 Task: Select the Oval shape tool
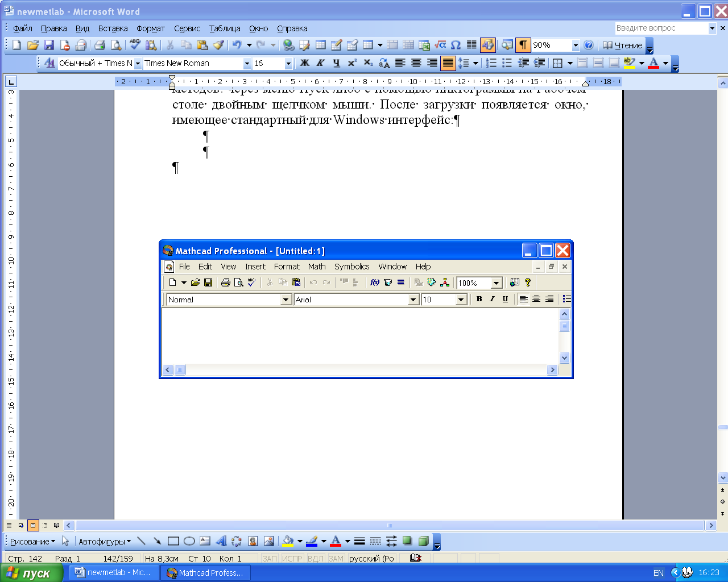pyautogui.click(x=189, y=541)
